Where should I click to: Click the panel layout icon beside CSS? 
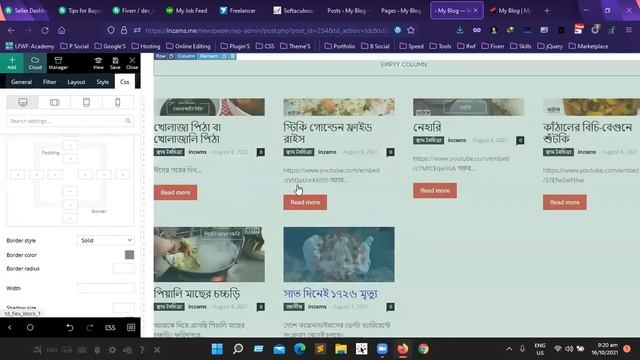131,327
